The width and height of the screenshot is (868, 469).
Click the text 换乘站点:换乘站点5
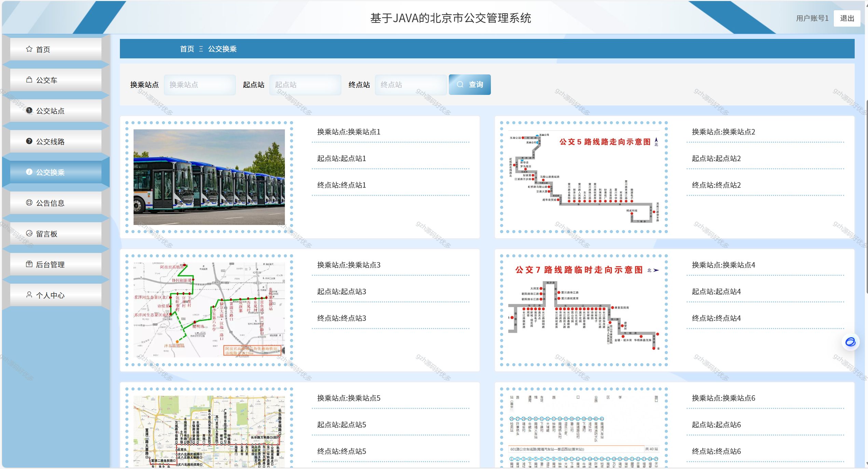349,398
